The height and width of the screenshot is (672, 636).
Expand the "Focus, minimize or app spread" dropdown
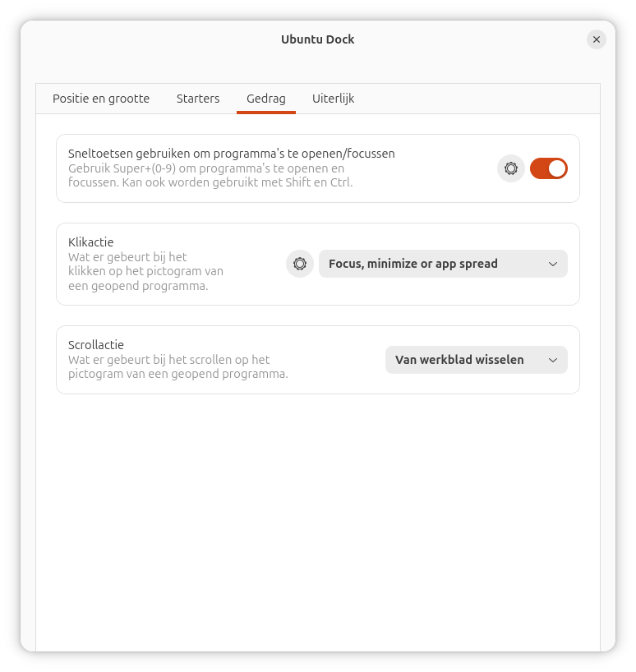(442, 264)
